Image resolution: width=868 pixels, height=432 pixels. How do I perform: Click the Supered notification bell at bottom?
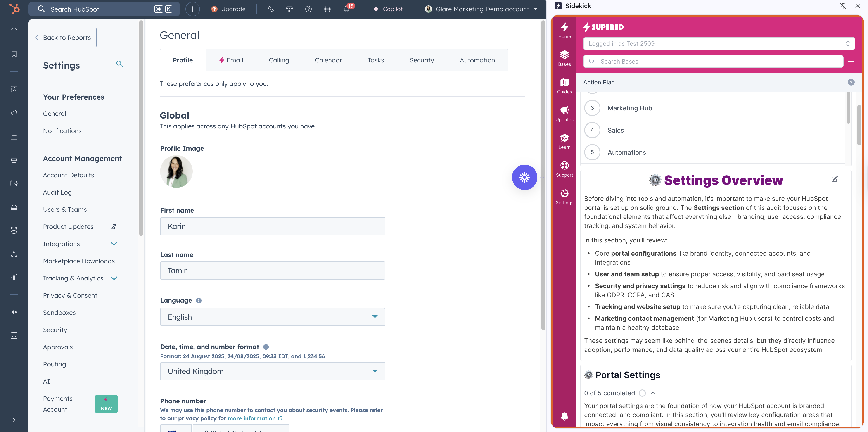click(564, 416)
